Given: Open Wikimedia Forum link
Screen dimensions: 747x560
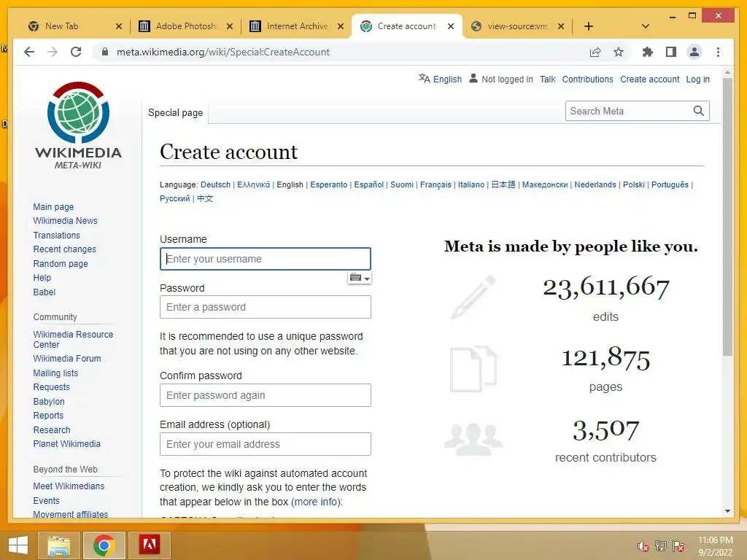Looking at the screenshot, I should [67, 358].
